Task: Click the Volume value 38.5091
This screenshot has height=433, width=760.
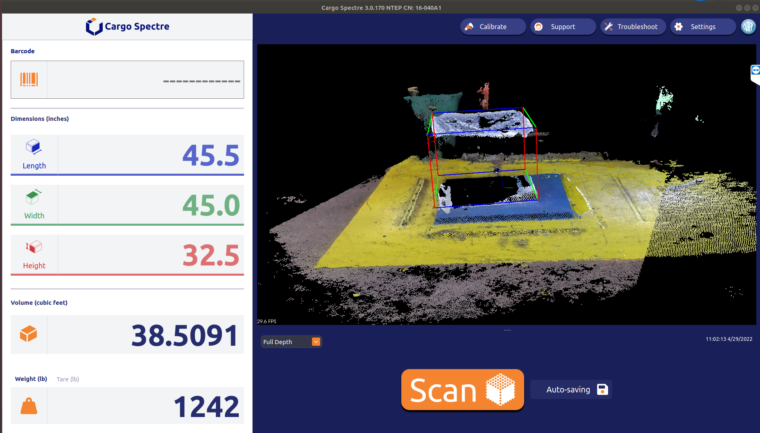Action: click(x=185, y=336)
